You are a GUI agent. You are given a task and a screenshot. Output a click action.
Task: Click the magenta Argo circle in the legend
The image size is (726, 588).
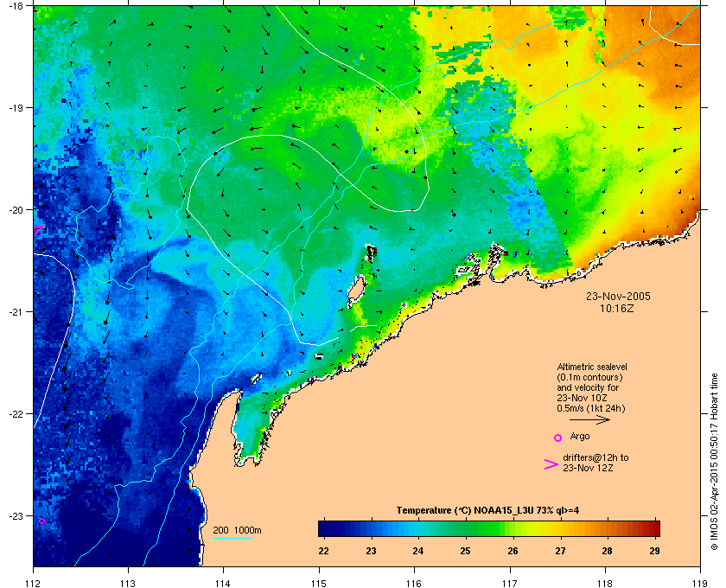coord(558,438)
